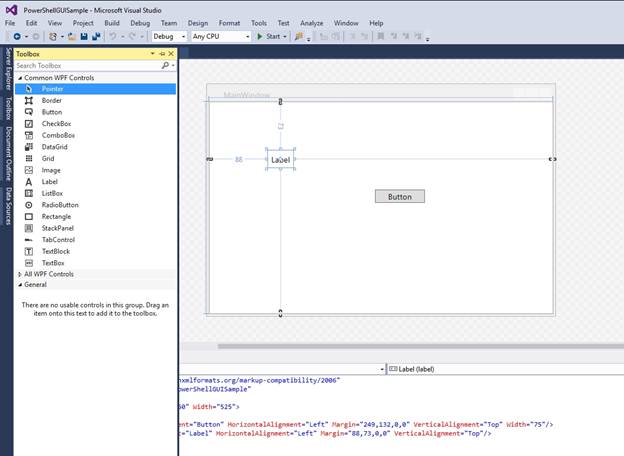624x456 pixels.
Task: Click the New Project toolbar icon
Action: click(x=53, y=37)
